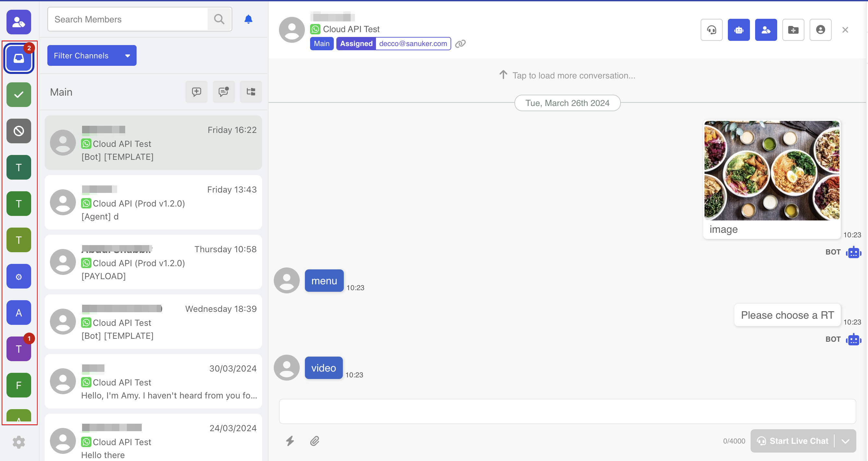Select the Thursday 10:58 PAYLOAD conversation
868x461 pixels.
[153, 262]
